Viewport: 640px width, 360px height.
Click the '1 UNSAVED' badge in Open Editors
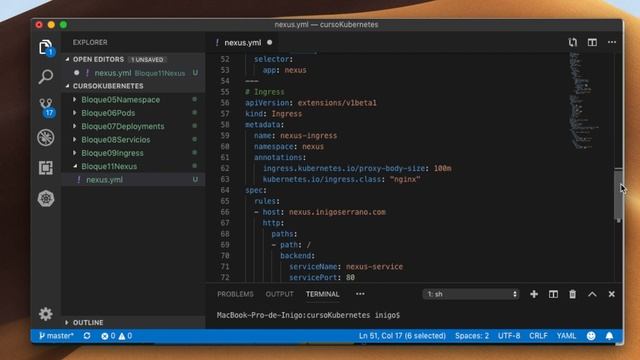tap(147, 60)
